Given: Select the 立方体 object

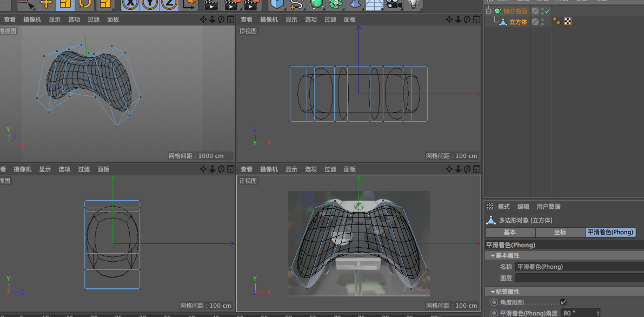Looking at the screenshot, I should tap(518, 22).
